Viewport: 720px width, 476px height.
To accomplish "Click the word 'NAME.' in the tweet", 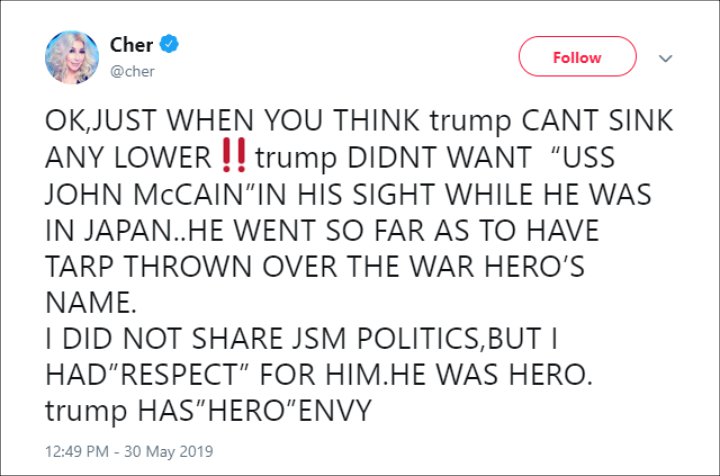I will point(91,302).
